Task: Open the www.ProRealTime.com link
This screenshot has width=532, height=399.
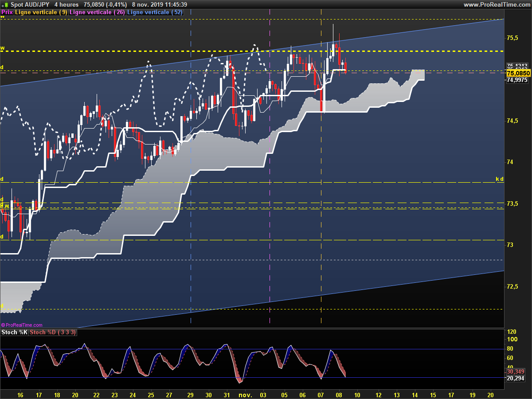Action: [x=496, y=4]
